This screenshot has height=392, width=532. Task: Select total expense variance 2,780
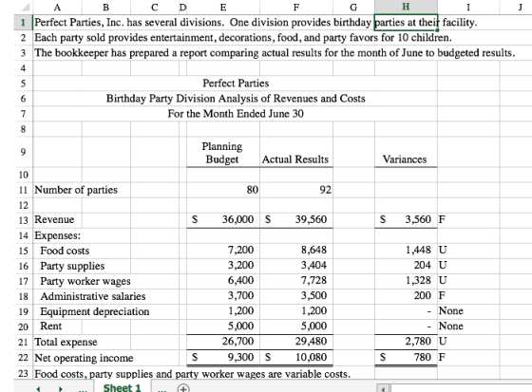[406, 342]
